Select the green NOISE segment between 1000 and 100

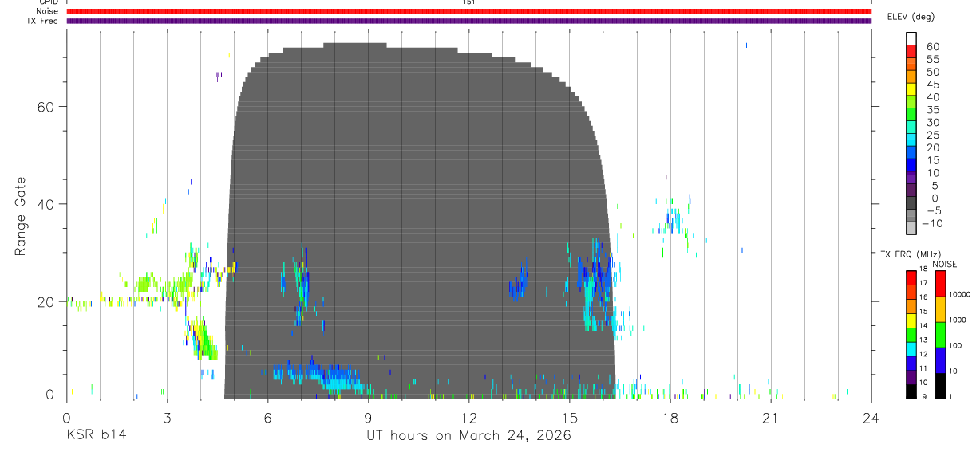pos(940,334)
